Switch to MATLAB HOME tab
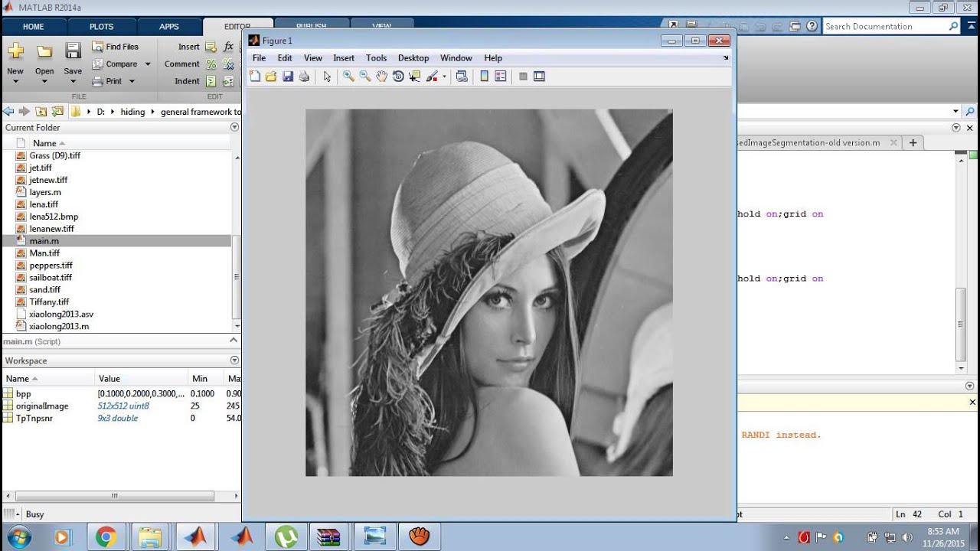980x551 pixels. [x=34, y=27]
